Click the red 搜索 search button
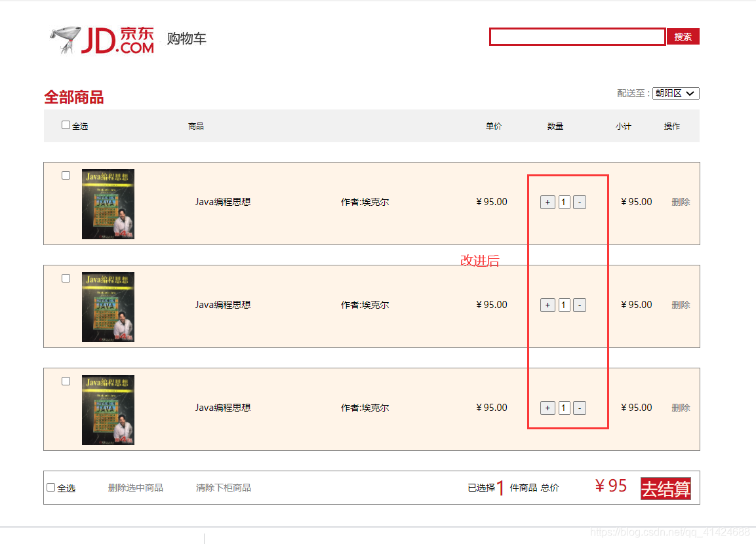The width and height of the screenshot is (756, 544). (x=683, y=37)
